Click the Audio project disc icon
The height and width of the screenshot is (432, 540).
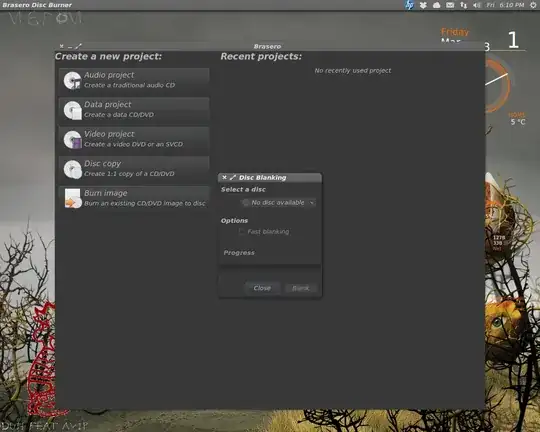[x=72, y=81]
